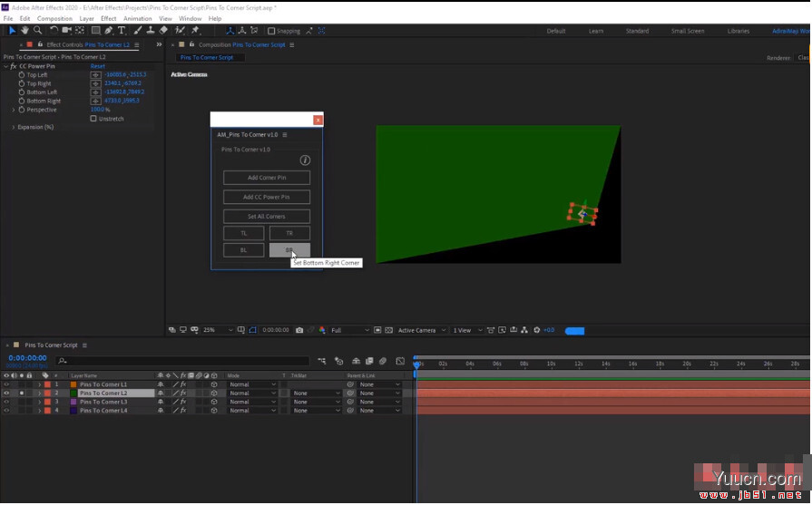Image resolution: width=812 pixels, height=505 pixels.
Task: Click the Local Axis Mode icon
Action: click(x=230, y=31)
